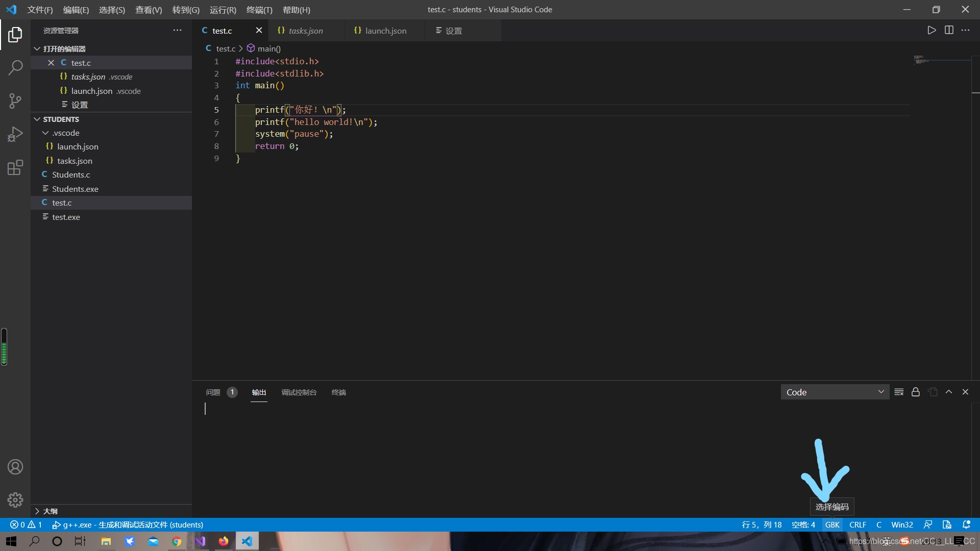Open the Run menu
This screenshot has height=551, width=980.
coord(223,10)
